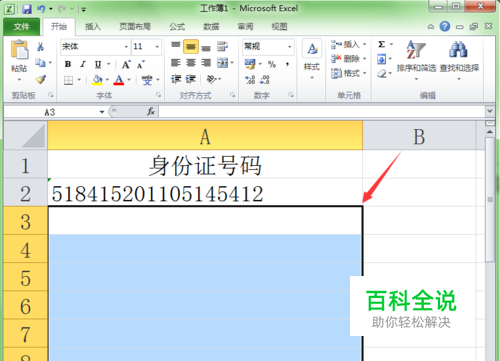This screenshot has width=500, height=361.
Task: Switch to the View (视图) tab
Action: 279,27
